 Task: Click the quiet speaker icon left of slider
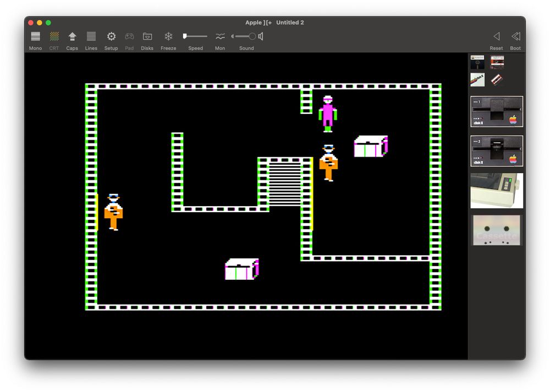[233, 36]
